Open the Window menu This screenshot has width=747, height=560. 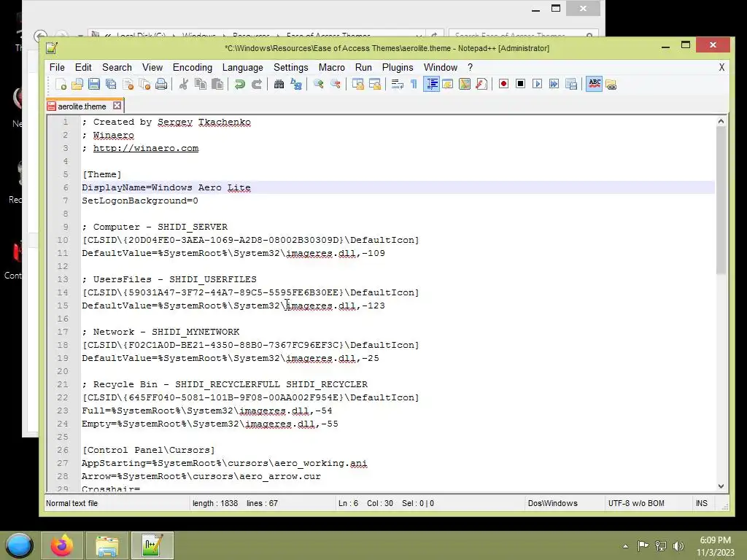pos(441,68)
